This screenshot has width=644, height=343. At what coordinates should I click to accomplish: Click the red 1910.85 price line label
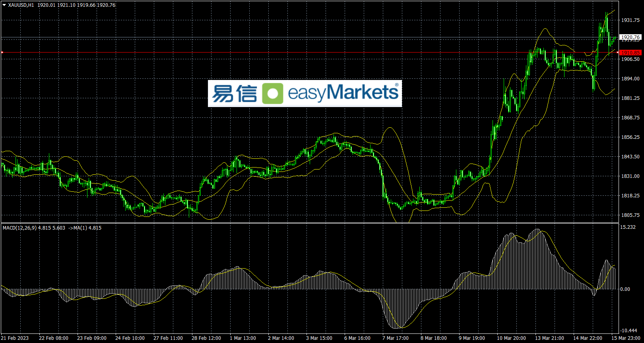(630, 53)
